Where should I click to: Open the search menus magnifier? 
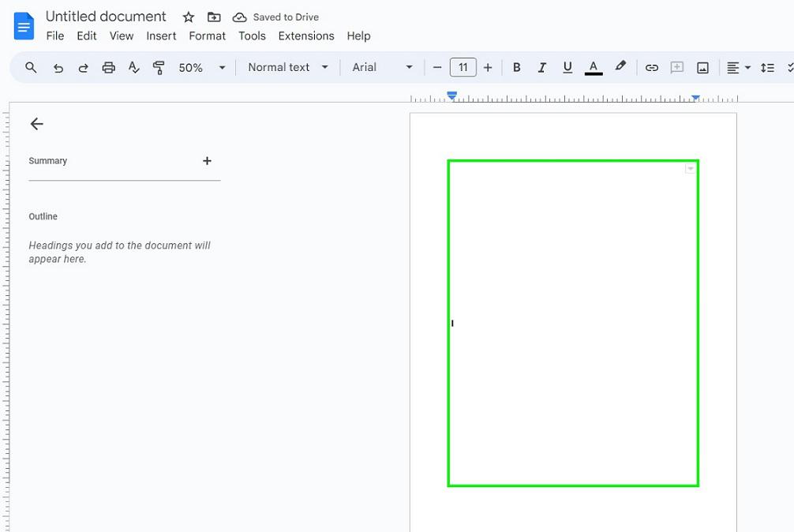pyautogui.click(x=31, y=67)
